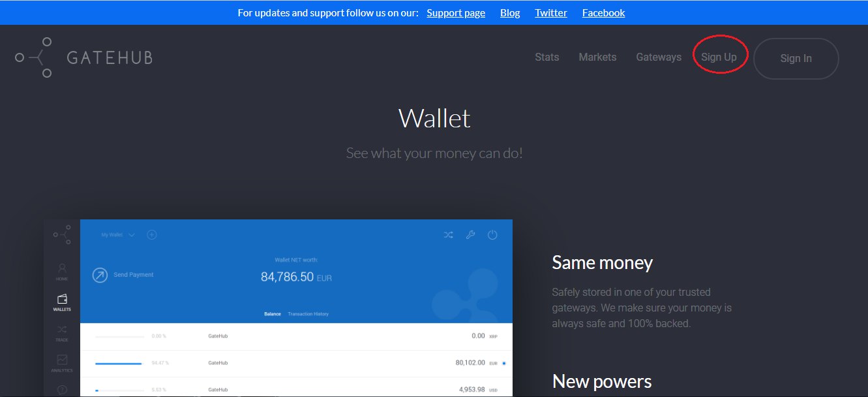
Task: Click the exchange shuffle icon in wallet header
Action: pos(449,235)
